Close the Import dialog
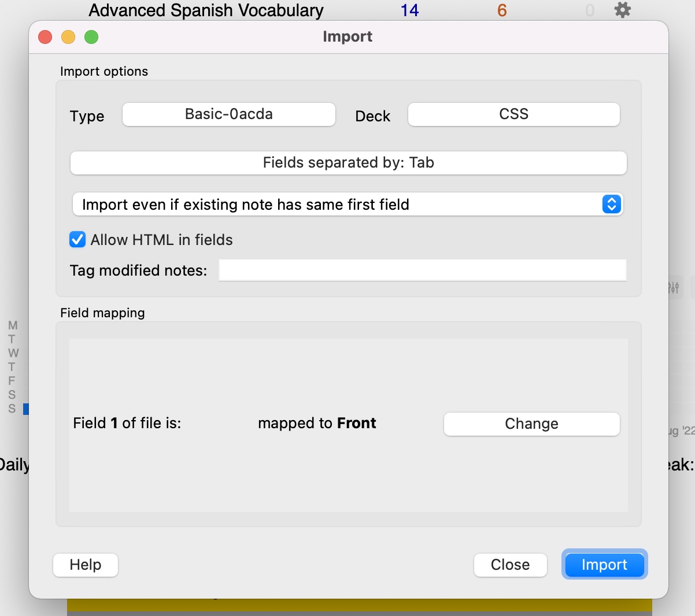This screenshot has width=695, height=616. (x=509, y=565)
